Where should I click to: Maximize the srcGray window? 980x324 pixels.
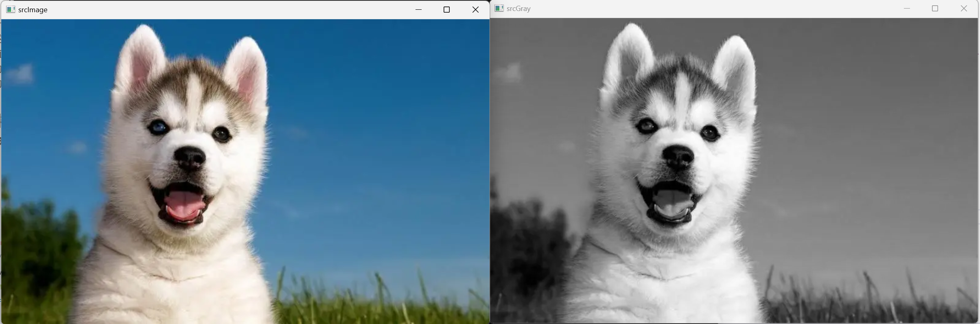(935, 8)
